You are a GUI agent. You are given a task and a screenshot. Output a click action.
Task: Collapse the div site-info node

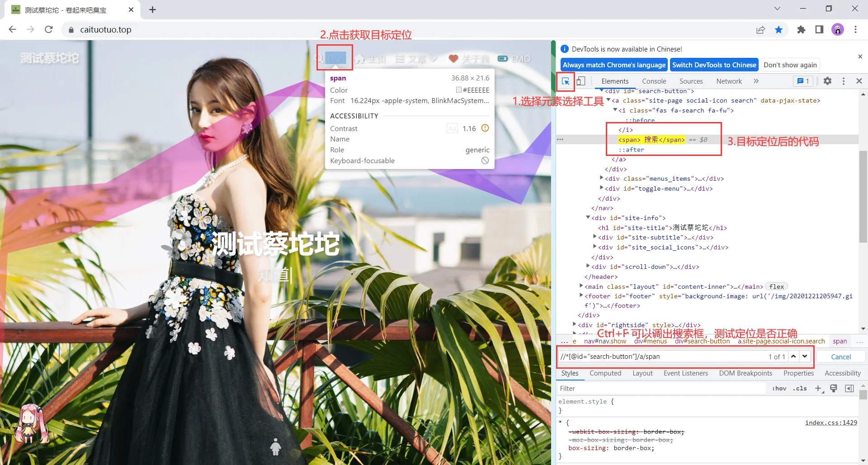coord(588,217)
